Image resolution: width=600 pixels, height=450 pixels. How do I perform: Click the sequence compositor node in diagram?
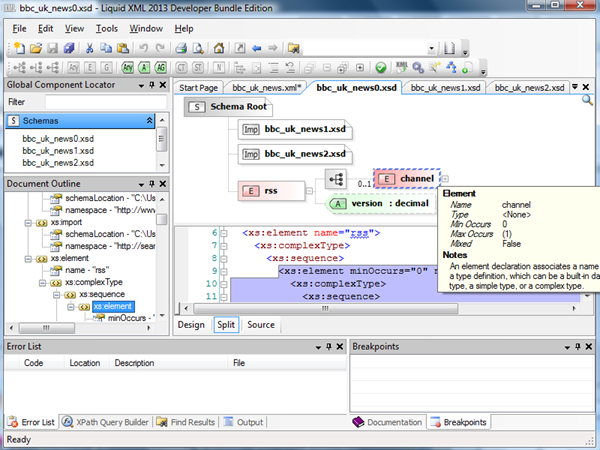pos(336,179)
